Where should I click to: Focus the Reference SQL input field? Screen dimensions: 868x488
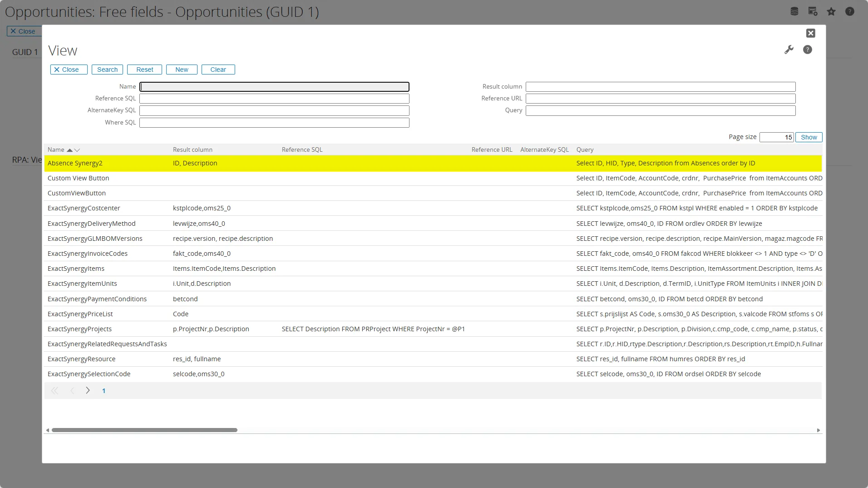click(x=274, y=99)
